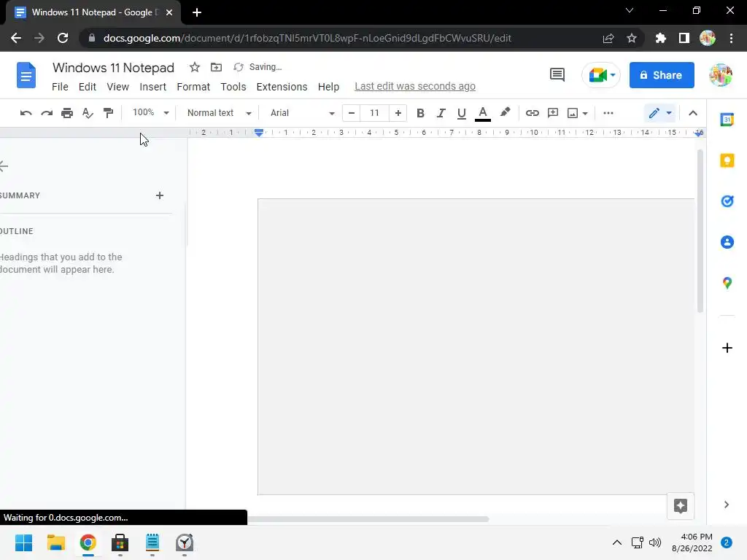Open the More toolbar options ellipsis
Screen dimensions: 747x560
tap(608, 113)
